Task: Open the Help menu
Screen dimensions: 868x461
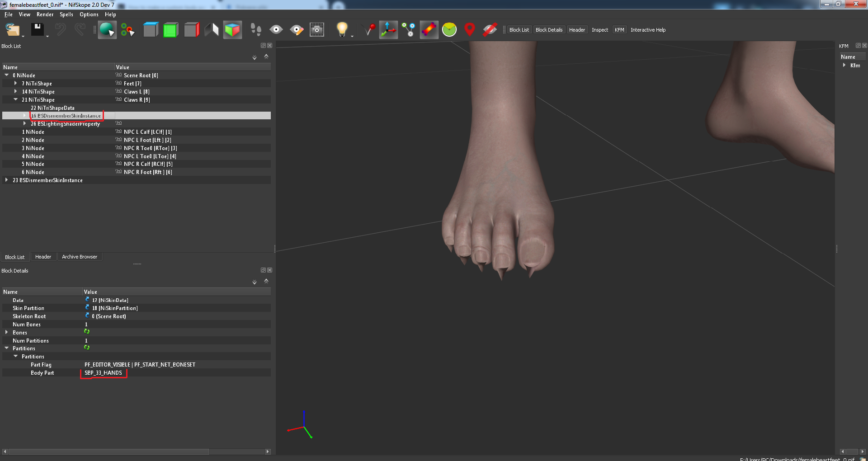Action: [110, 14]
